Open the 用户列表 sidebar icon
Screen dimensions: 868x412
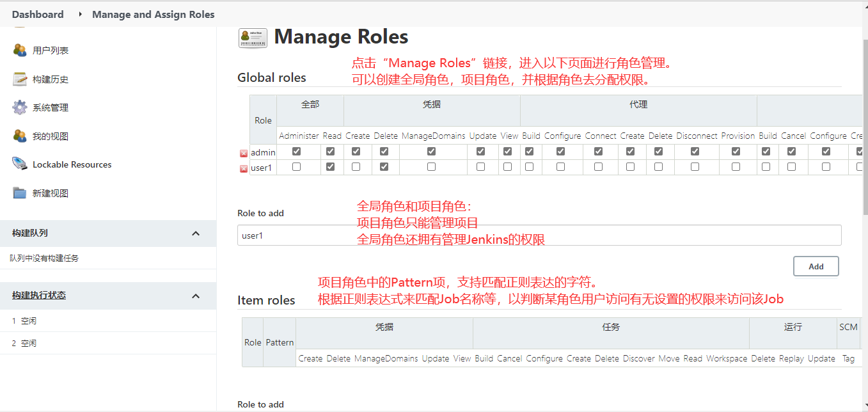pos(20,51)
